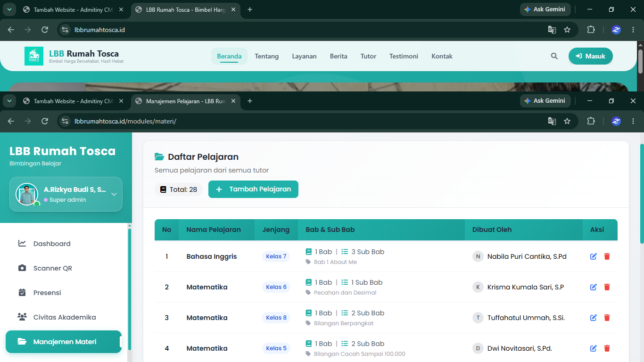
Task: Click Ask Gemini in the Manajemen Pelajaran window
Action: click(x=545, y=101)
